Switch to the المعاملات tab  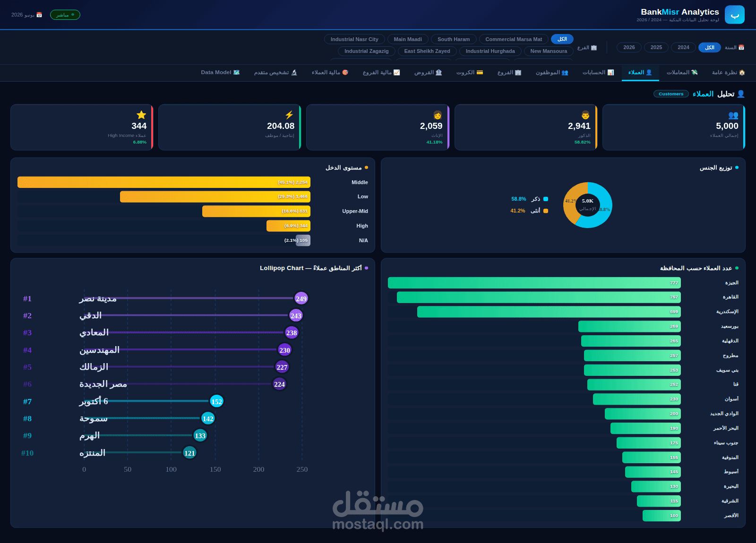(x=682, y=72)
